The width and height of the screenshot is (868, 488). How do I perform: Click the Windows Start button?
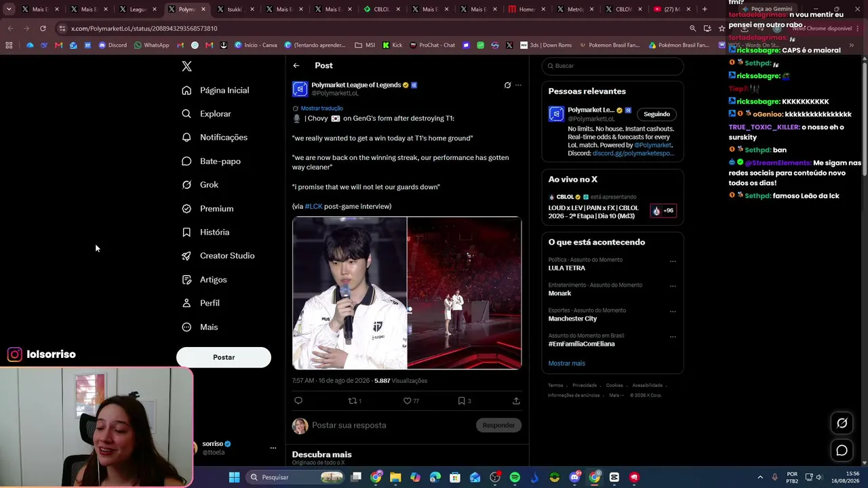click(x=234, y=477)
